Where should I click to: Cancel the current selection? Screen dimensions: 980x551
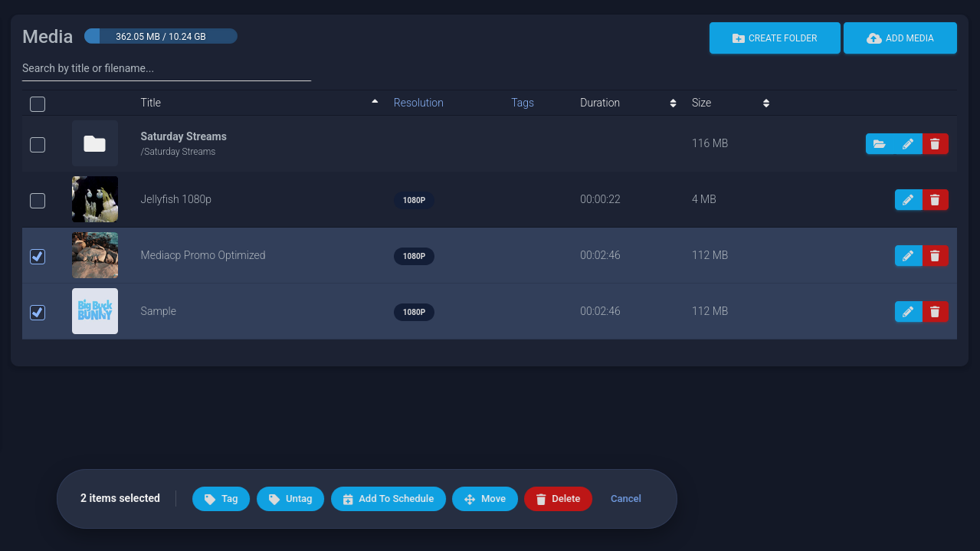pos(626,499)
